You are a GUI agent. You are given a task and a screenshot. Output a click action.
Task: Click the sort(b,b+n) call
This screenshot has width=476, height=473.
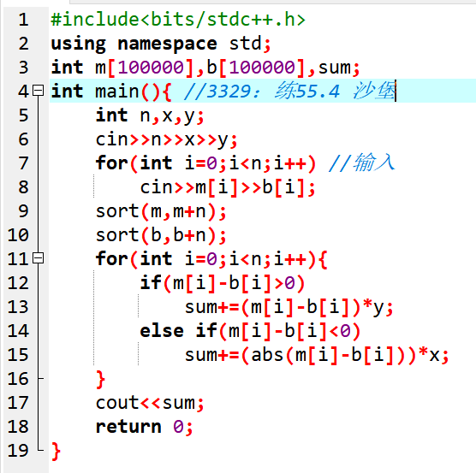point(161,235)
